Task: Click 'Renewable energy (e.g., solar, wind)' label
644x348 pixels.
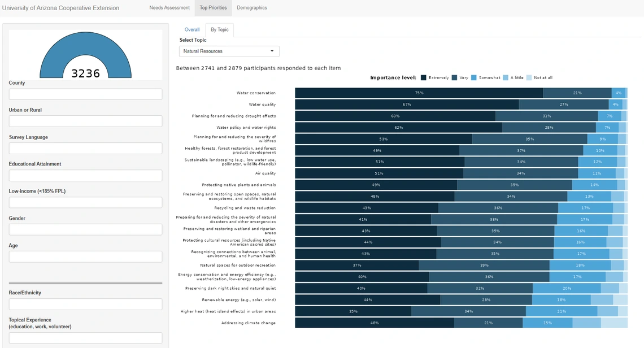Action: 238,300
